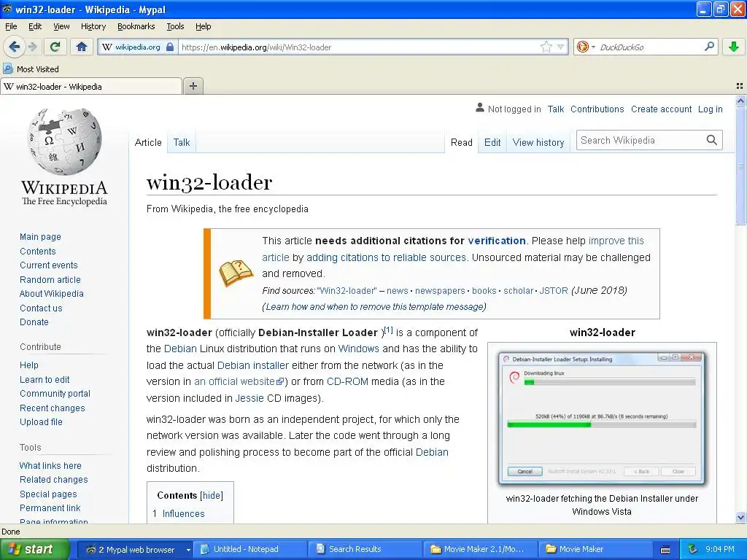Click the DuckDuckGo search field

coord(649,47)
